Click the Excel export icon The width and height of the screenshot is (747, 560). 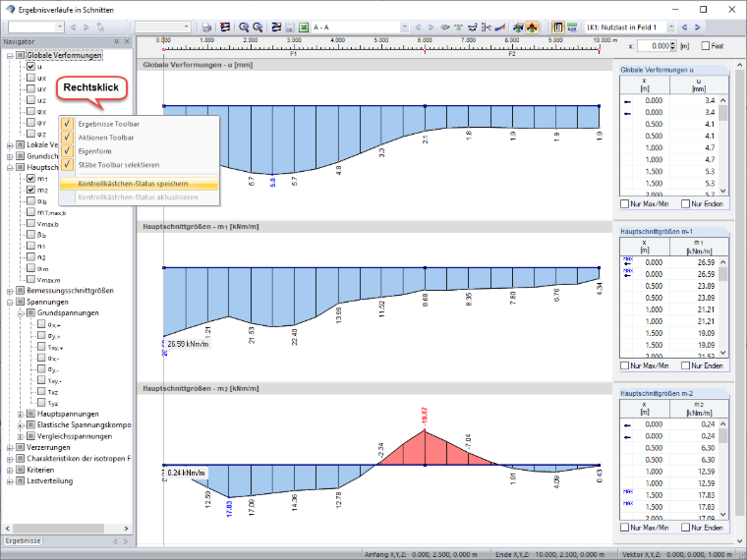click(x=304, y=28)
